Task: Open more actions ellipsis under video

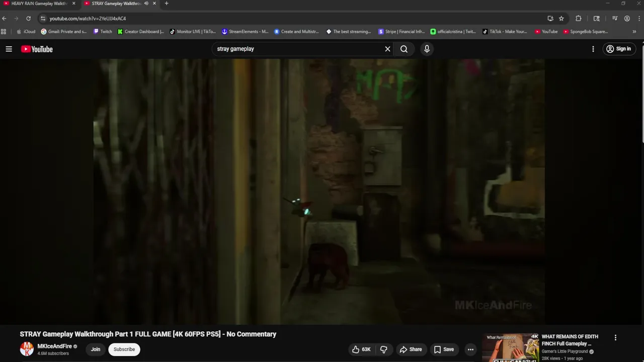Action: pos(470,349)
